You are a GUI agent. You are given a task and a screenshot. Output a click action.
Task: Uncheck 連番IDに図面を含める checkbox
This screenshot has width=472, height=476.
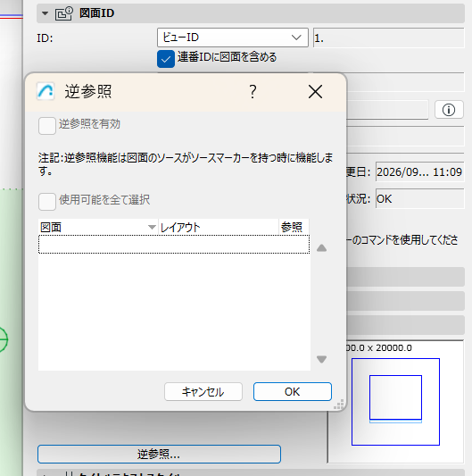pos(166,59)
